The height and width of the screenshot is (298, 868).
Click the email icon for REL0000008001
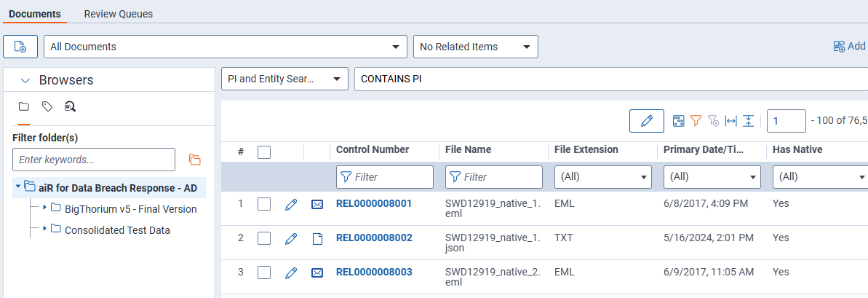tap(317, 205)
